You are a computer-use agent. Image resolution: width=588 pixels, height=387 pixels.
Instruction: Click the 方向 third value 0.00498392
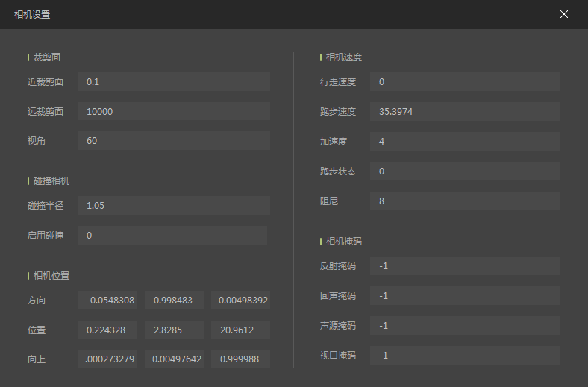coord(240,300)
